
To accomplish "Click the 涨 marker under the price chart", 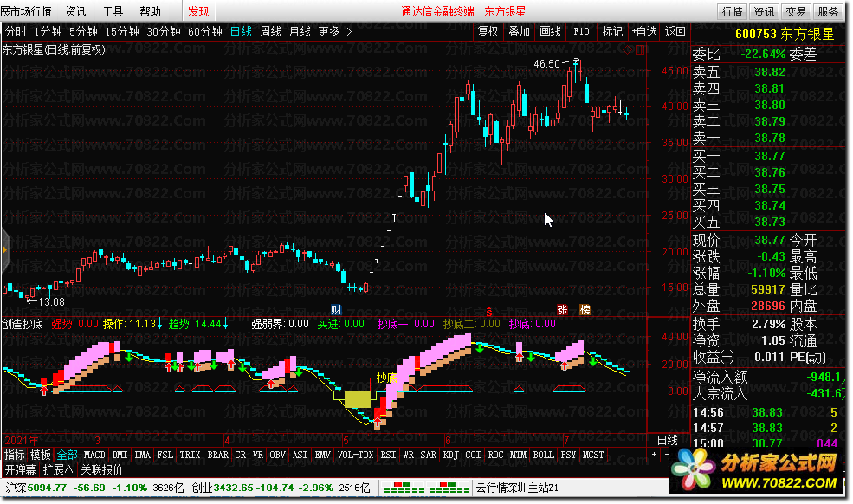I will pyautogui.click(x=562, y=310).
